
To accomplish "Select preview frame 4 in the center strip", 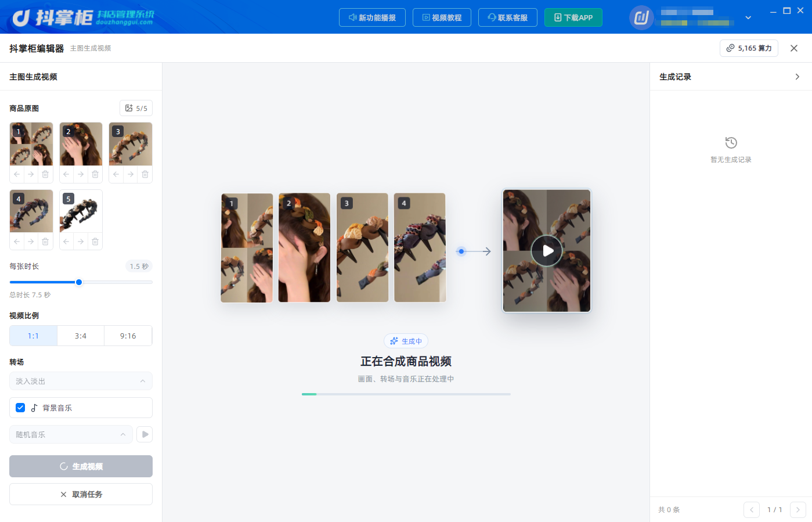I will click(420, 247).
